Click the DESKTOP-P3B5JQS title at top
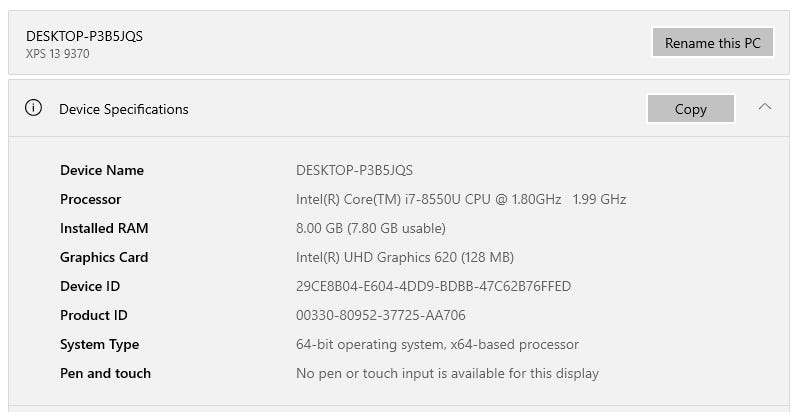798x412 pixels. coord(84,36)
